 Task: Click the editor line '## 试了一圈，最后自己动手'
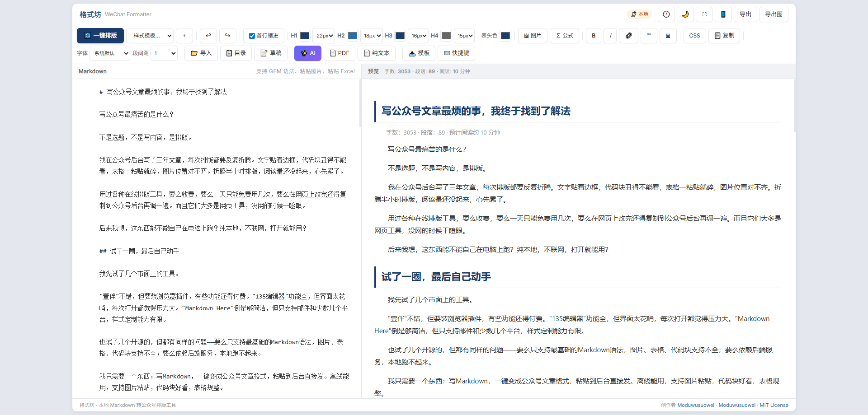pos(139,251)
